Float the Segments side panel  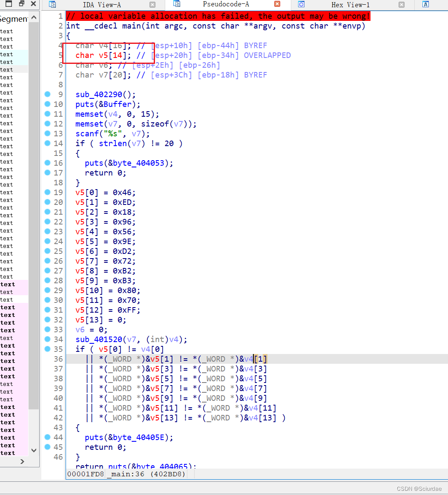(21, 4)
